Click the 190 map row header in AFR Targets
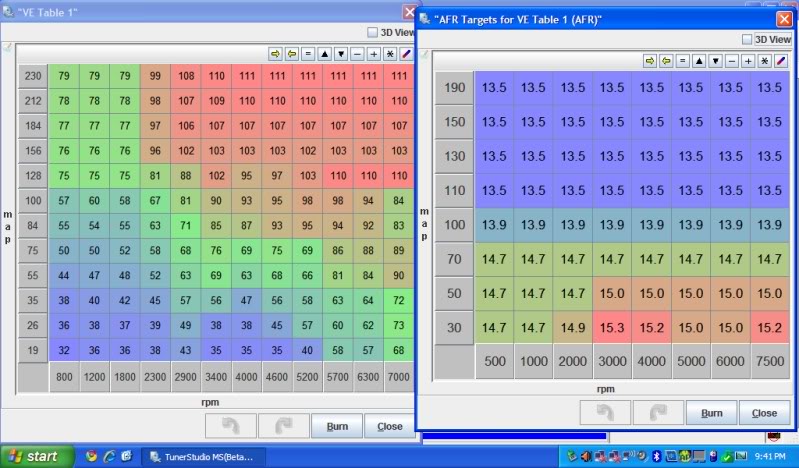The image size is (799, 468). point(455,88)
